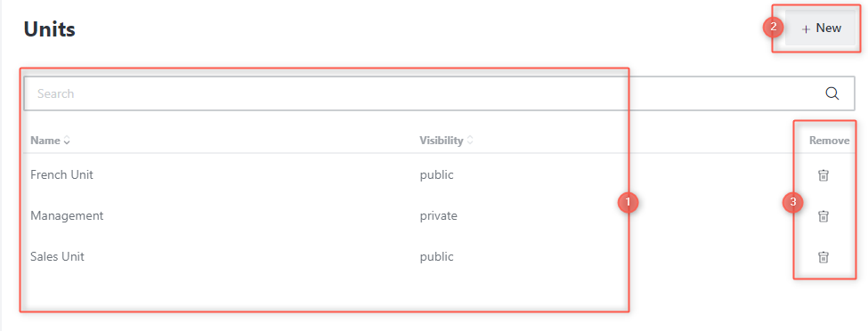Click the private visibility of Management
Viewport: 868px width, 331px height.
pyautogui.click(x=438, y=216)
